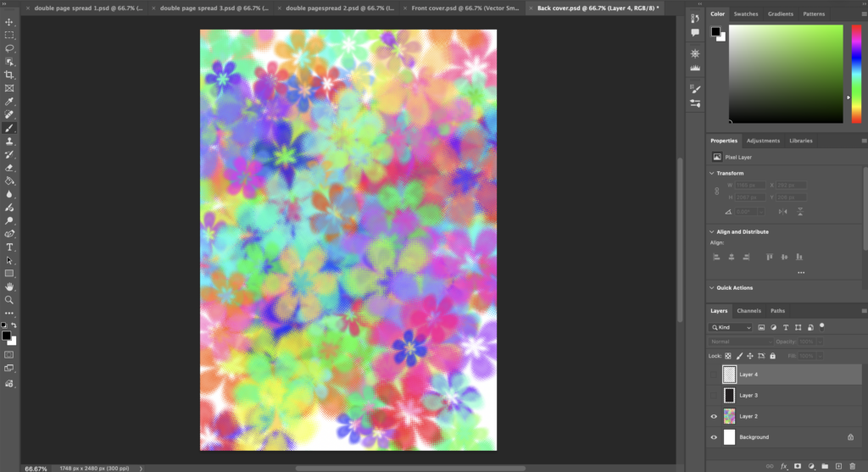This screenshot has width=868, height=472.
Task: Collapse the Align and Distribute section
Action: [711, 231]
